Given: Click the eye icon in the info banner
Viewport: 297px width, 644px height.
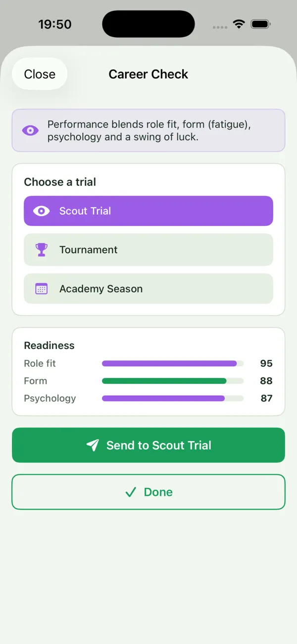Looking at the screenshot, I should pyautogui.click(x=30, y=130).
